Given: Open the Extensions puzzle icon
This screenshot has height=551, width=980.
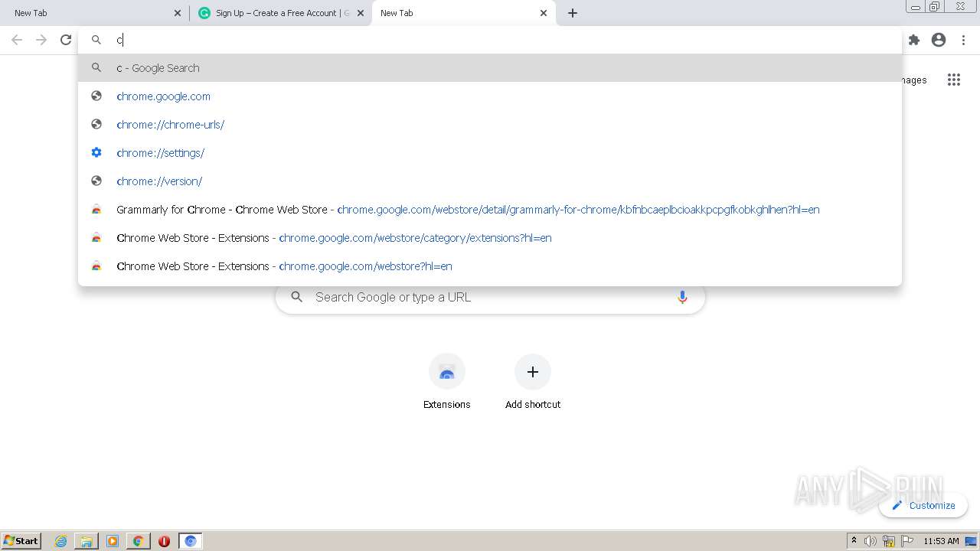Looking at the screenshot, I should pyautogui.click(x=914, y=40).
